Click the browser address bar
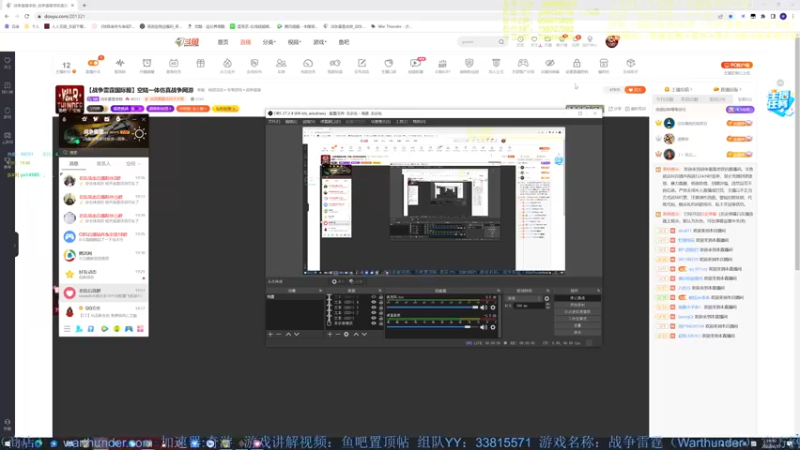 click(357, 16)
